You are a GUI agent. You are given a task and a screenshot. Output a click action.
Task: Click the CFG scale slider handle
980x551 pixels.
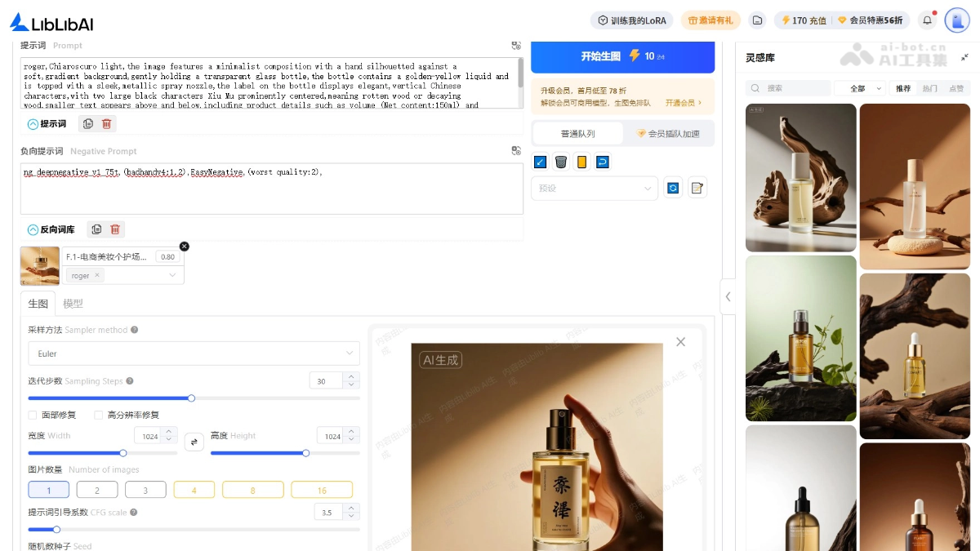[56, 529]
